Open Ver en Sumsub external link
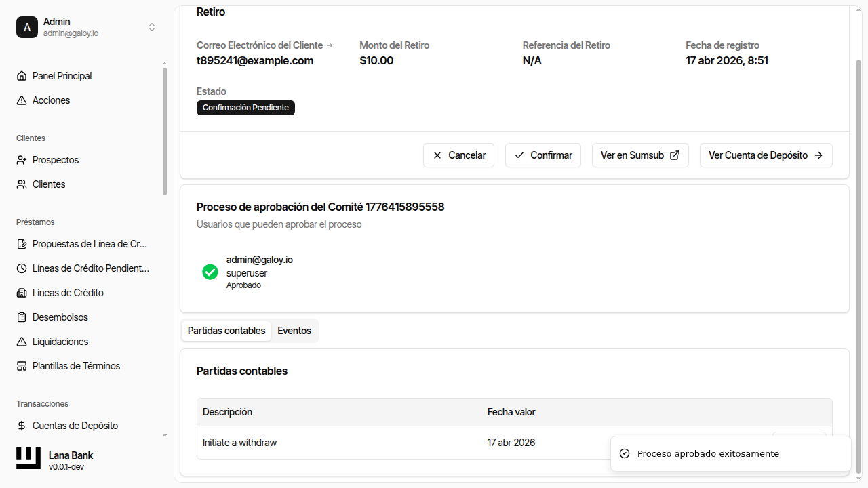The width and height of the screenshot is (868, 488). tap(640, 155)
